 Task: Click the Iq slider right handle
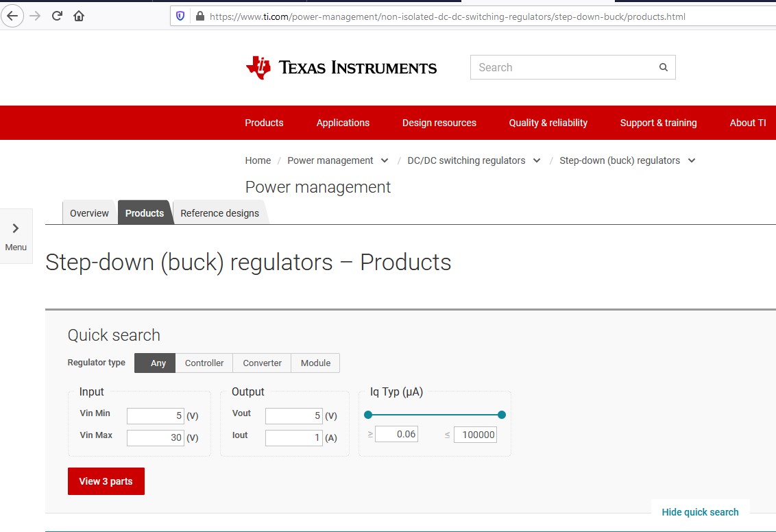click(x=502, y=415)
